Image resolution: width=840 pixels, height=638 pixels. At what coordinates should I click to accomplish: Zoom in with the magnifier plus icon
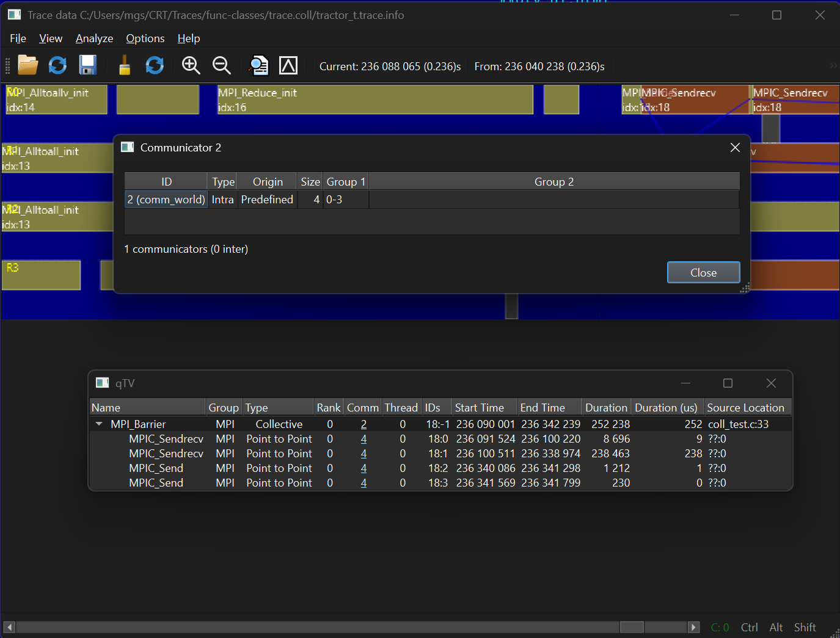point(191,65)
